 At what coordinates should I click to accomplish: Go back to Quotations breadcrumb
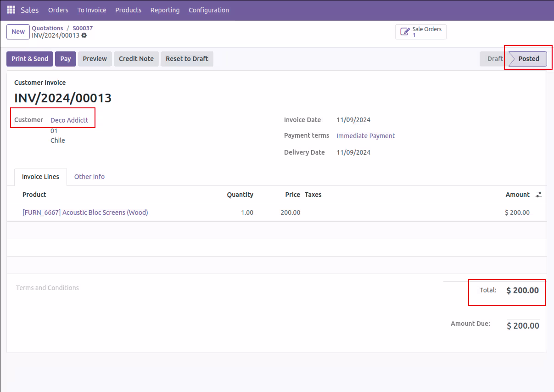pyautogui.click(x=47, y=28)
